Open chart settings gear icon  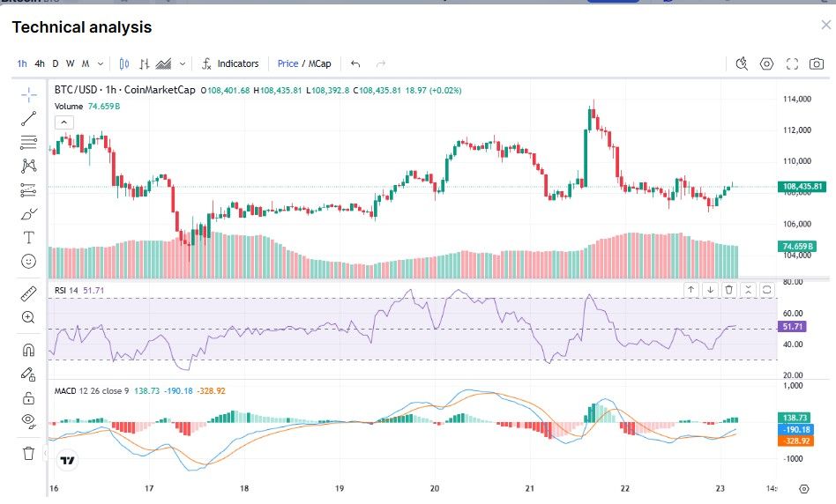(x=766, y=63)
